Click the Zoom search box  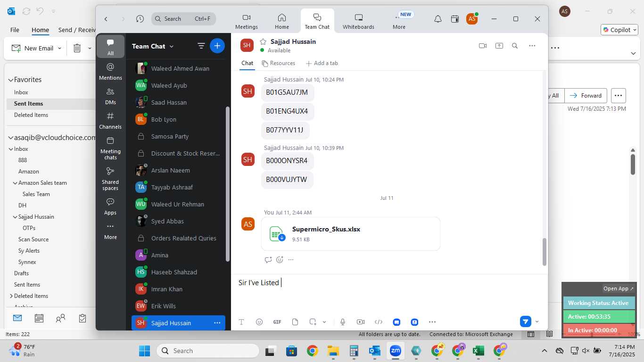pyautogui.click(x=184, y=19)
